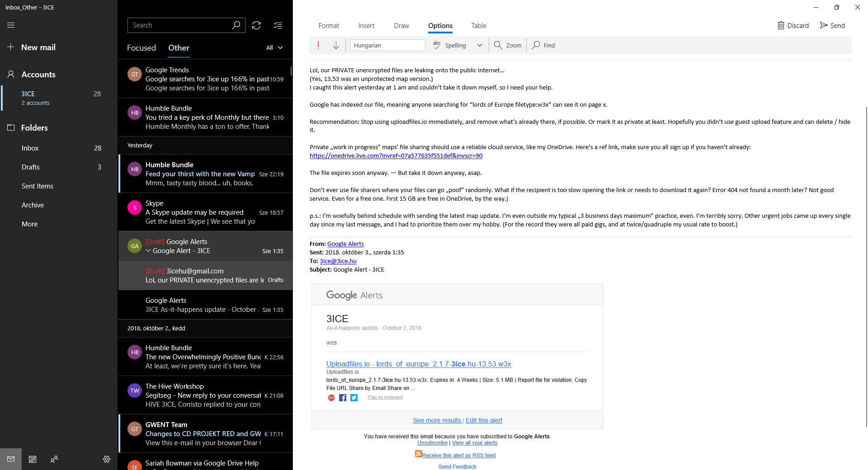The width and height of the screenshot is (868, 470).
Task: Click the Twitter share icon in the alert
Action: [x=354, y=398]
